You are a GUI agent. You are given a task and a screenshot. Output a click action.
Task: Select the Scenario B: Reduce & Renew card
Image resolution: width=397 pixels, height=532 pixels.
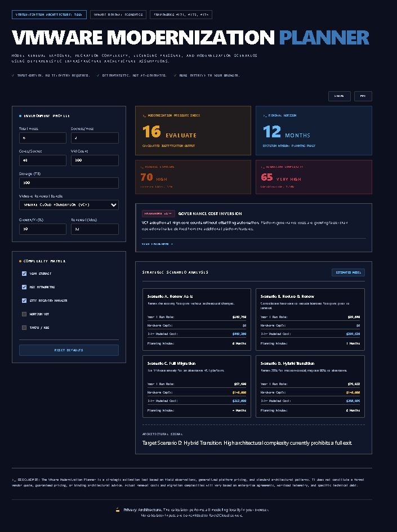coord(310,320)
